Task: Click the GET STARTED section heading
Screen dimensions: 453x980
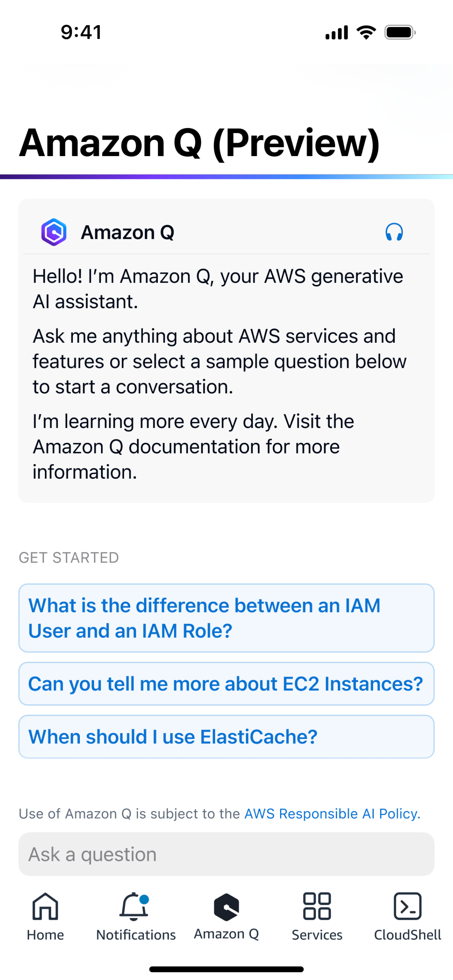Action: (69, 558)
